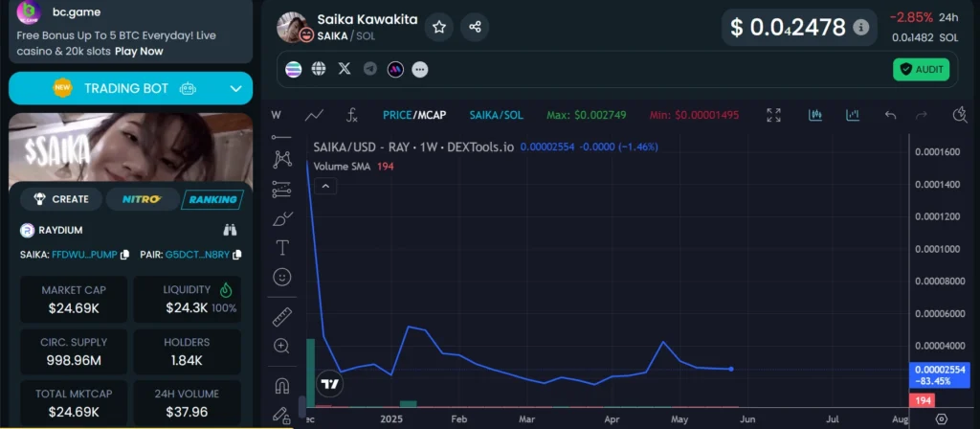Open the Solana explorer icon in links row
This screenshot has width=980, height=429.
coord(293,69)
